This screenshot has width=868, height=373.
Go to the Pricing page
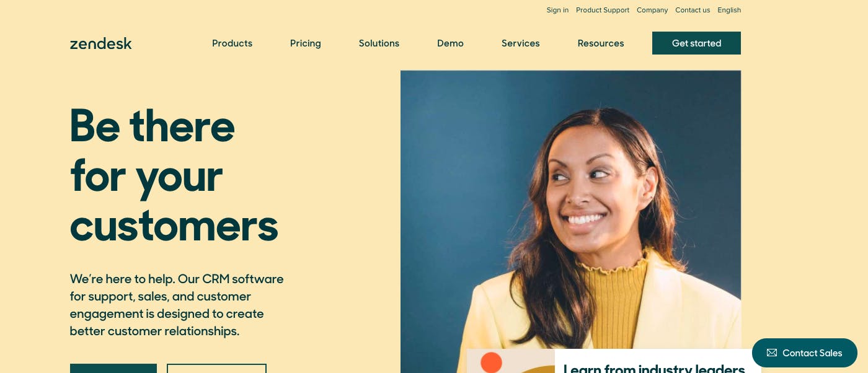306,43
